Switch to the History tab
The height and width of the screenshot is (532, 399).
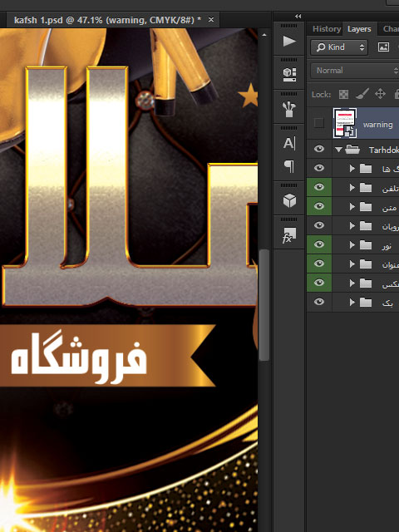coord(327,29)
